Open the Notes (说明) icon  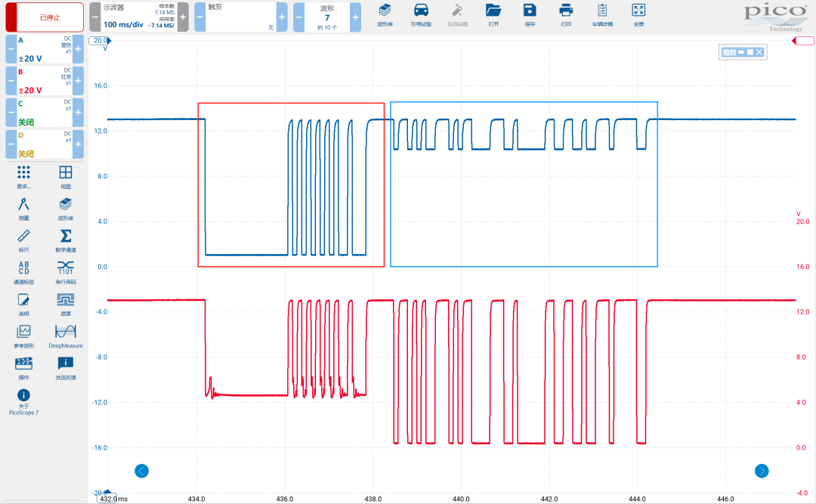23,305
